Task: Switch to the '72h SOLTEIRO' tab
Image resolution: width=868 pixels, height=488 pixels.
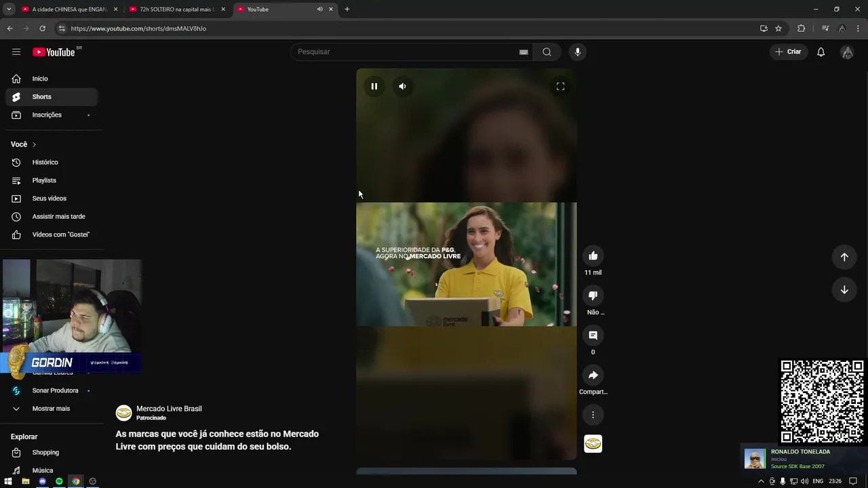Action: click(x=178, y=9)
